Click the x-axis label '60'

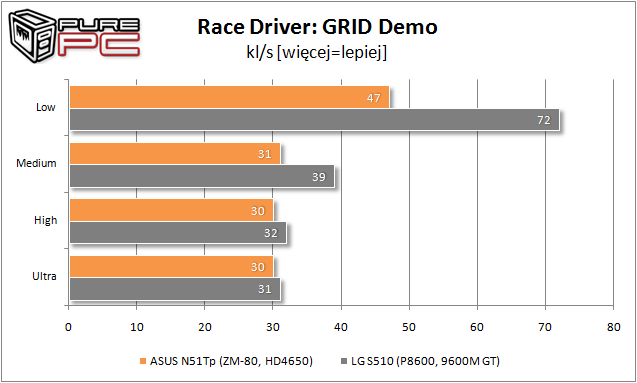coord(477,327)
